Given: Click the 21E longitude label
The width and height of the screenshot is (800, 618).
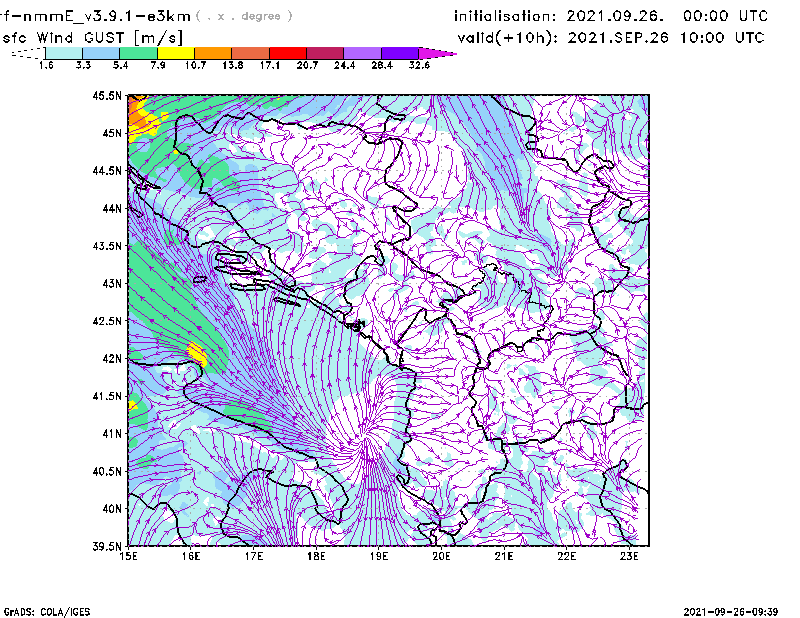Looking at the screenshot, I should (x=504, y=556).
